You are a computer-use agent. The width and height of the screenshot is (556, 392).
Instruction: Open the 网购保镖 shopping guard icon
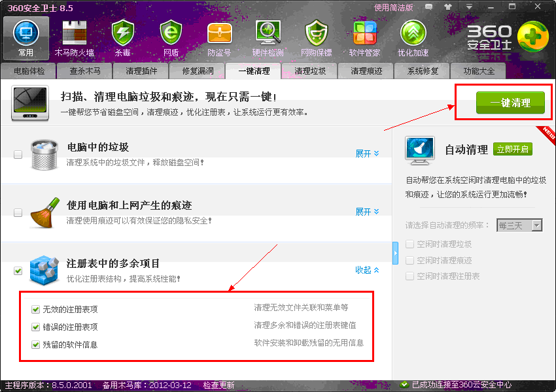317,39
